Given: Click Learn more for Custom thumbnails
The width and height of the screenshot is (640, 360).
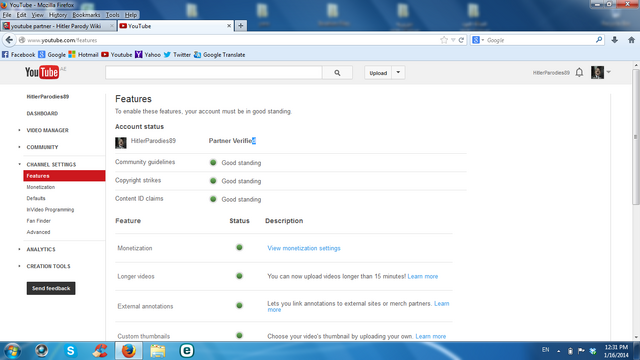Looking at the screenshot, I should click(x=431, y=336).
